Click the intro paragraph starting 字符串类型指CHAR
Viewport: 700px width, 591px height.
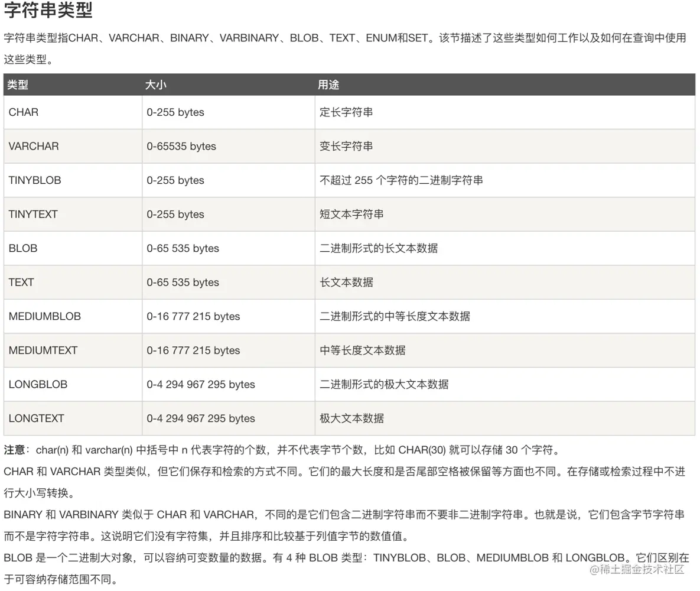[x=345, y=48]
